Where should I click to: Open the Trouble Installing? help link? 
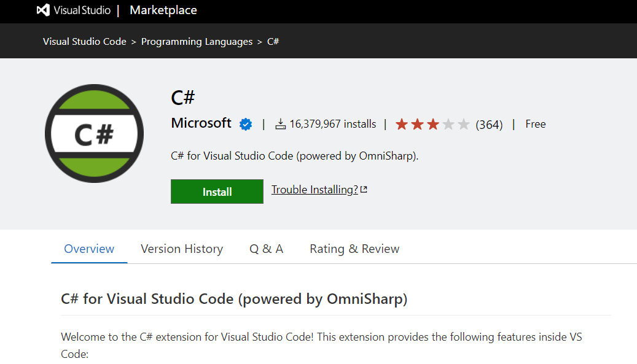click(x=315, y=190)
